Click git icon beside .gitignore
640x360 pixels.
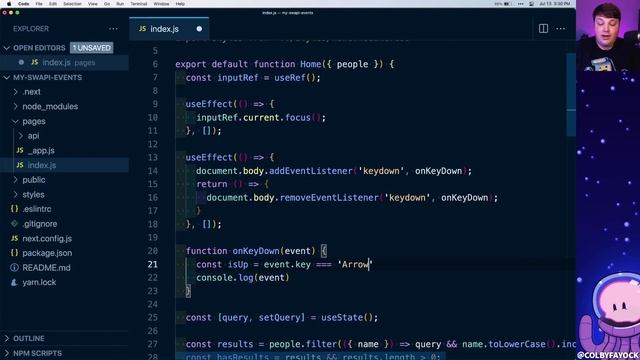click(x=14, y=224)
